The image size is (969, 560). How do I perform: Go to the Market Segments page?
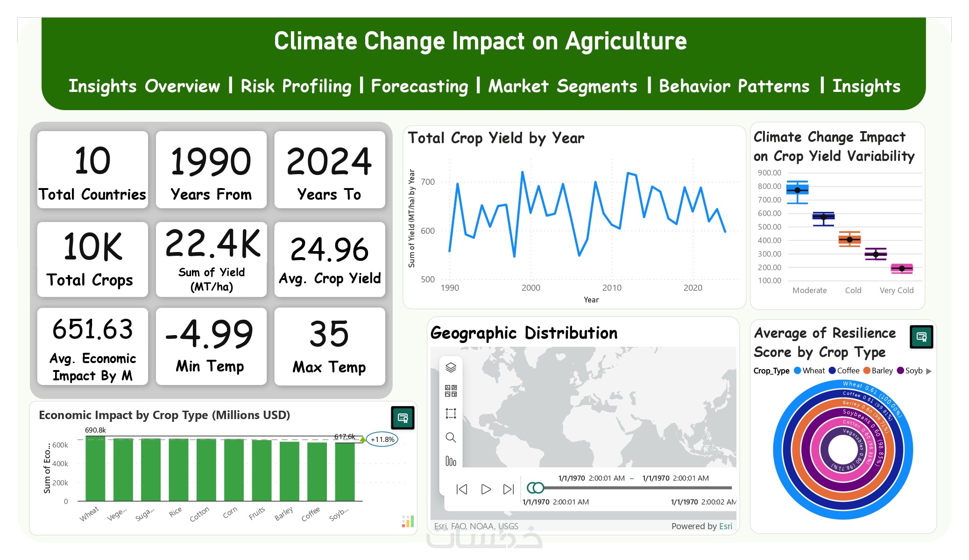click(563, 86)
